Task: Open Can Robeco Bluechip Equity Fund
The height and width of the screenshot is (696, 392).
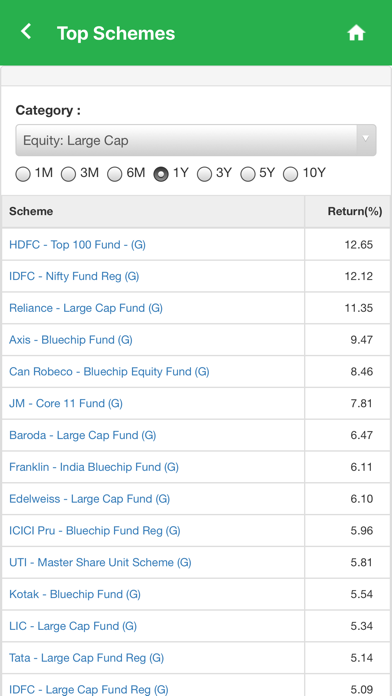Action: tap(109, 372)
